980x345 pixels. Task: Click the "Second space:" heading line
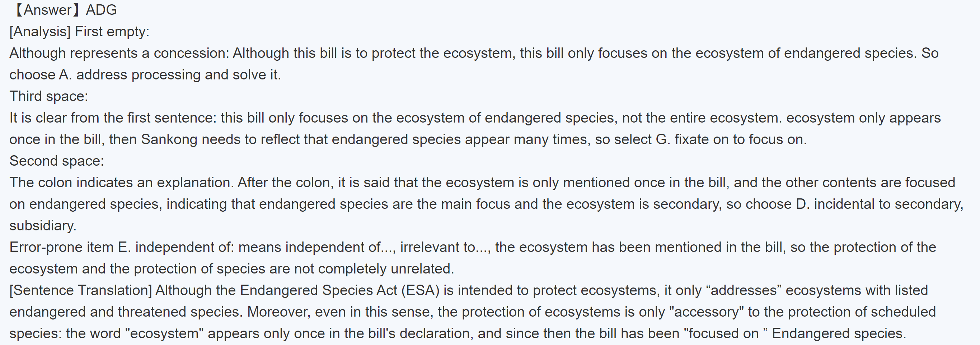(57, 161)
